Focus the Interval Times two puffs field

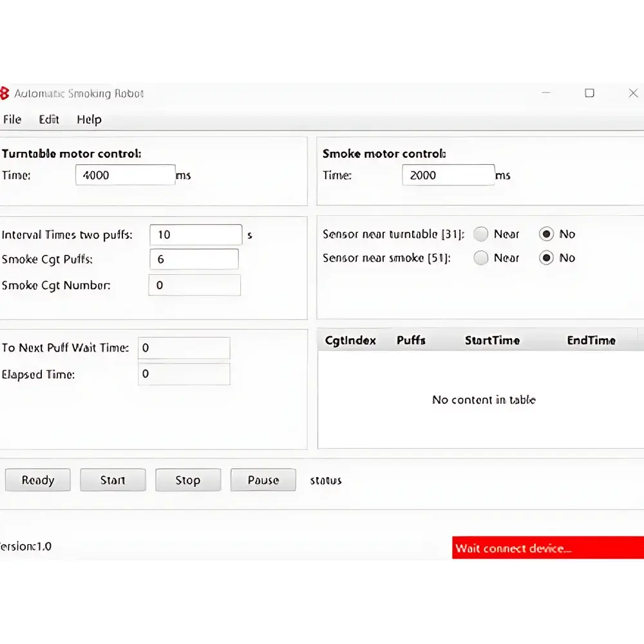click(195, 235)
